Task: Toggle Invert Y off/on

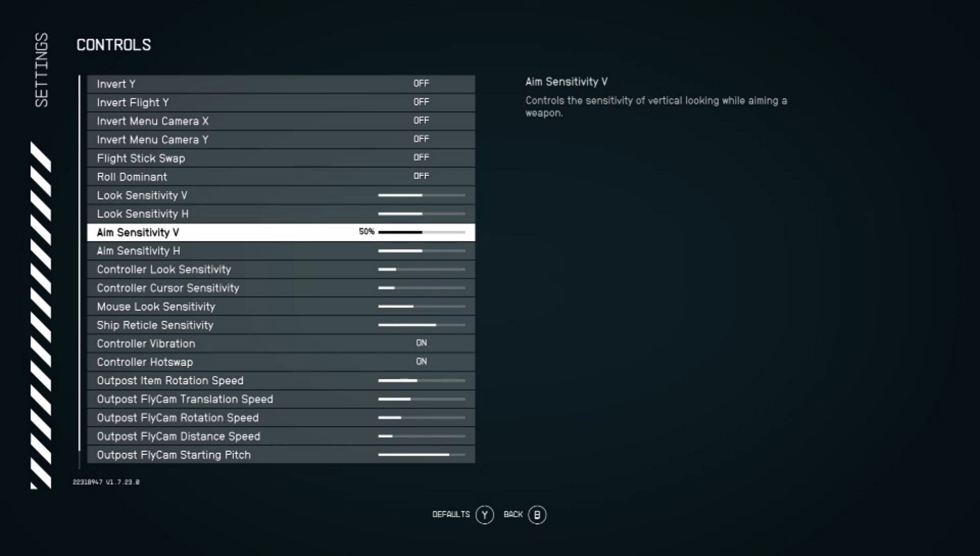Action: (x=421, y=83)
